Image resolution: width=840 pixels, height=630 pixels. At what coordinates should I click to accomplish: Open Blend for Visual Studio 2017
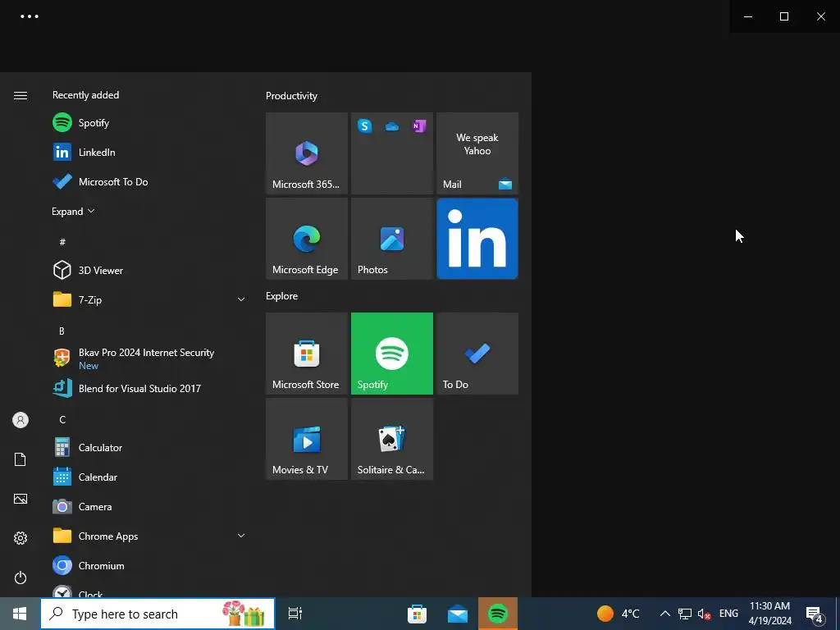(148, 388)
